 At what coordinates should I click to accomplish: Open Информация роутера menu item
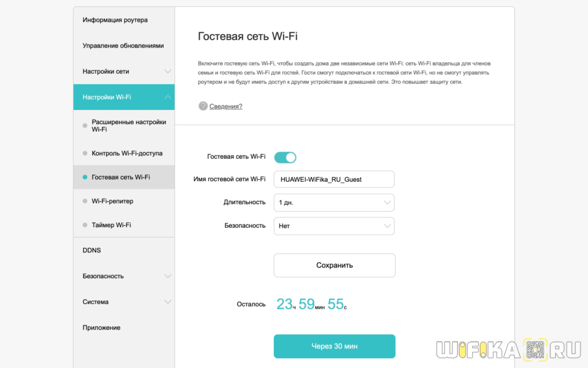pyautogui.click(x=115, y=20)
